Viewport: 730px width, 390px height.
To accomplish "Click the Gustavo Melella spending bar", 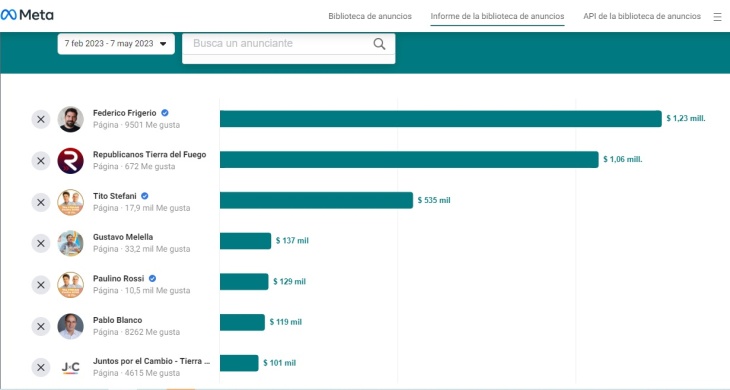I will [x=245, y=241].
